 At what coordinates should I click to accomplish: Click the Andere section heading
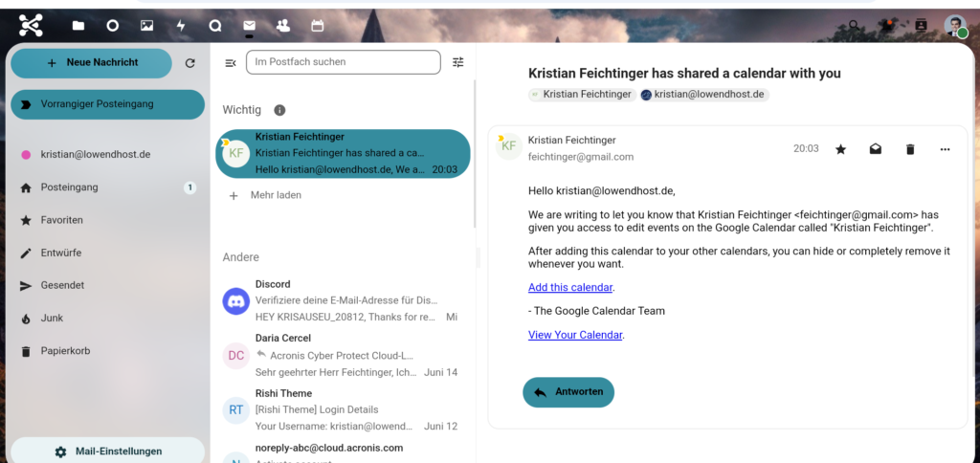tap(240, 257)
